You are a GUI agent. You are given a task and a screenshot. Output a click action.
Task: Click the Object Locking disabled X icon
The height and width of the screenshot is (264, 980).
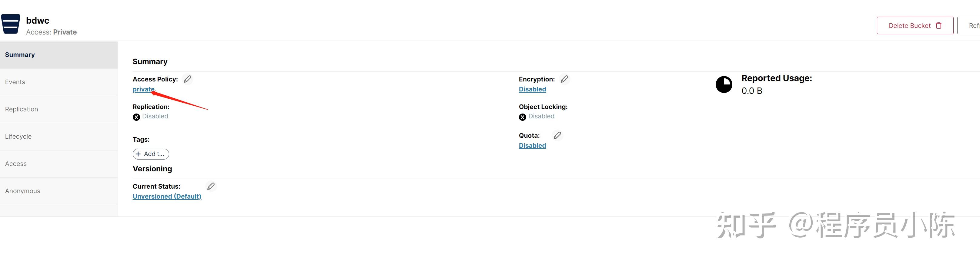pyautogui.click(x=522, y=117)
